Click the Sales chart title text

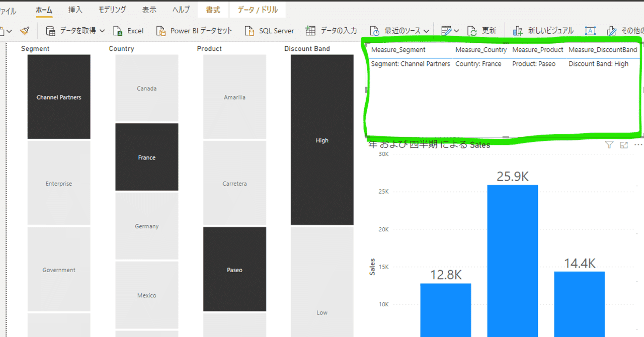[429, 144]
